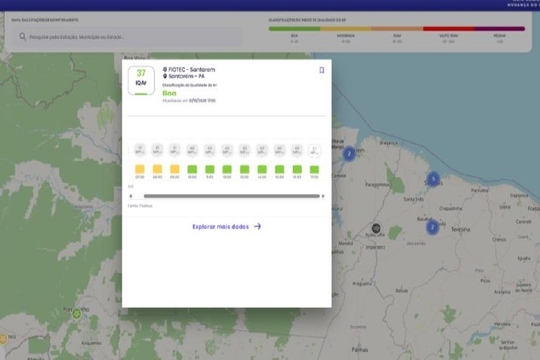Click the Teresina label on the map

point(460,229)
